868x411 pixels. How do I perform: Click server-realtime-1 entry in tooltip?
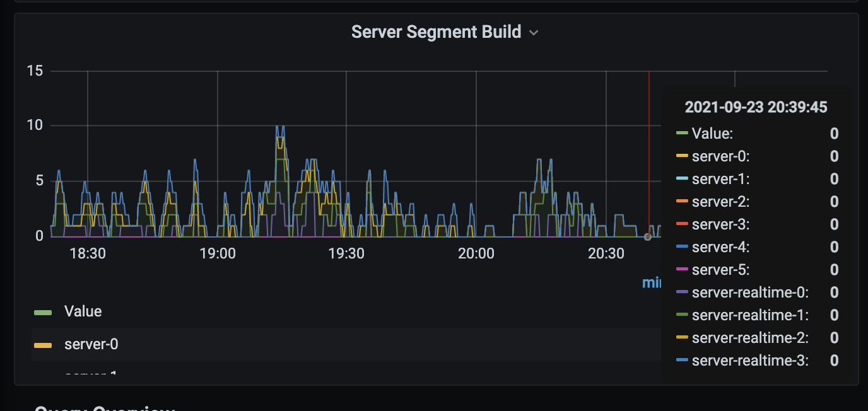pos(757,315)
